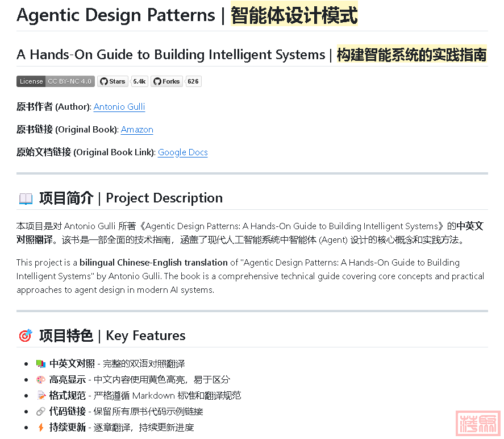This screenshot has height=439, width=504.
Task: Click the lightning emoji next to 持续更新
Action: click(x=40, y=427)
